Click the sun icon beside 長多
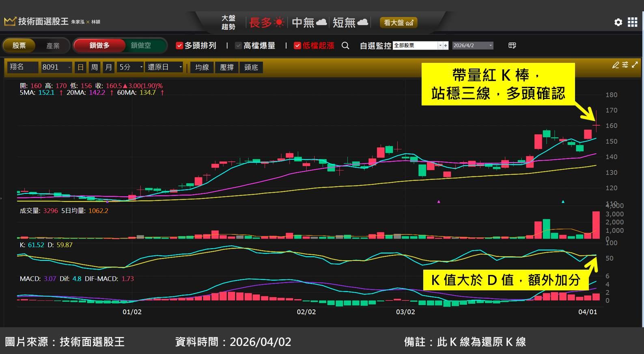 click(x=279, y=22)
